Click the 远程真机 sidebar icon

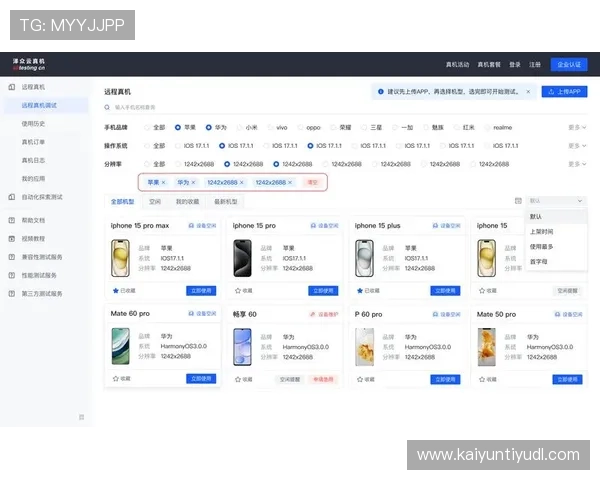point(12,87)
